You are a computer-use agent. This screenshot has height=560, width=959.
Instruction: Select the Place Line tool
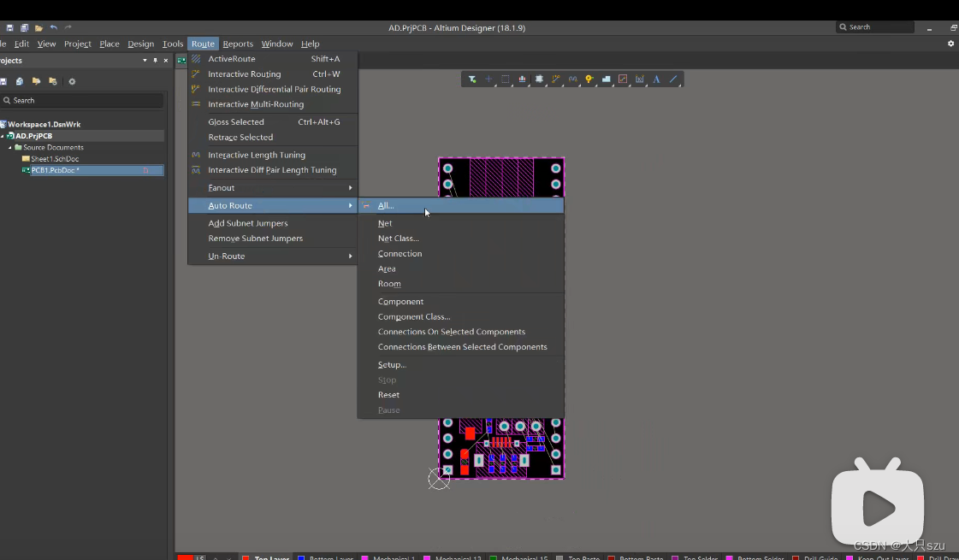coord(673,79)
